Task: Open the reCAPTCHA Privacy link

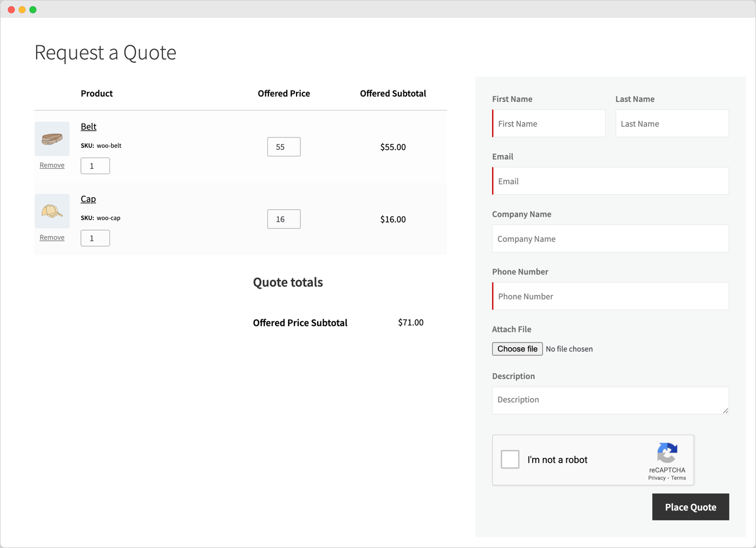Action: [x=656, y=478]
